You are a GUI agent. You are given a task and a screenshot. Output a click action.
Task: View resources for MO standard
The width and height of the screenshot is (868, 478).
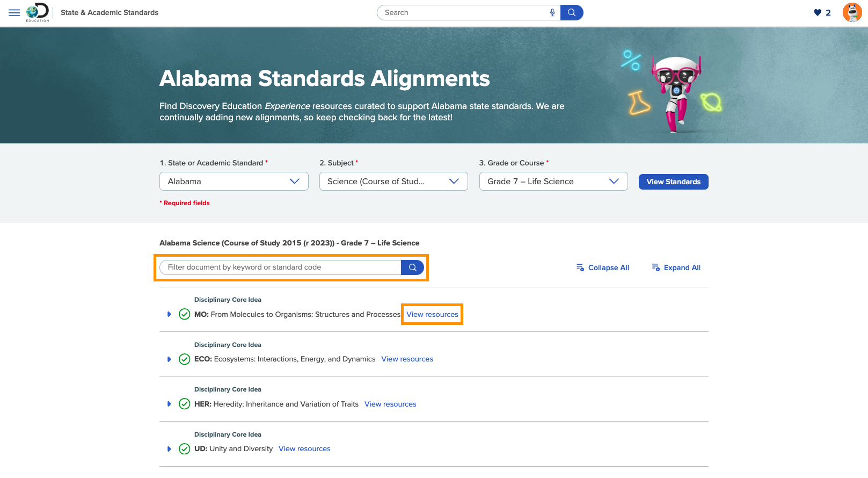coord(432,314)
